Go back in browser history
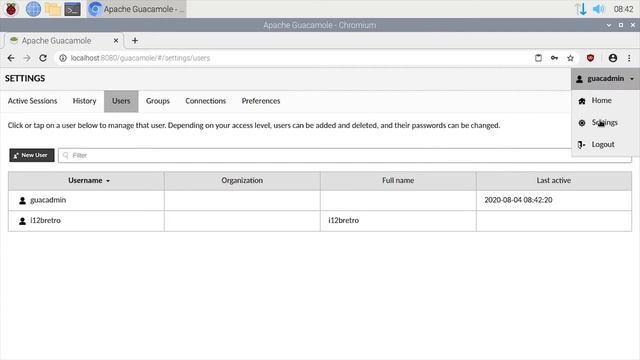This screenshot has width=640, height=360. [x=11, y=58]
